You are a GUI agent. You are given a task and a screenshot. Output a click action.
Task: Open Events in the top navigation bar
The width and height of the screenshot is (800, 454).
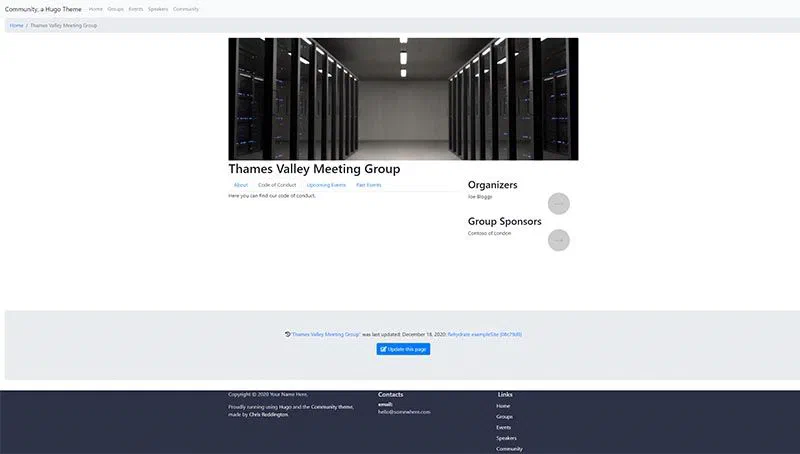136,9
